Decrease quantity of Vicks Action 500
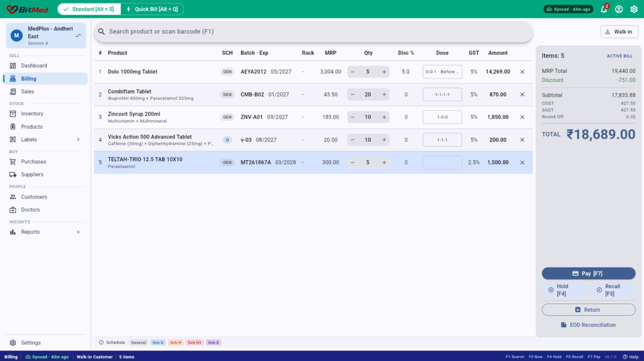The width and height of the screenshot is (644, 361). [352, 140]
